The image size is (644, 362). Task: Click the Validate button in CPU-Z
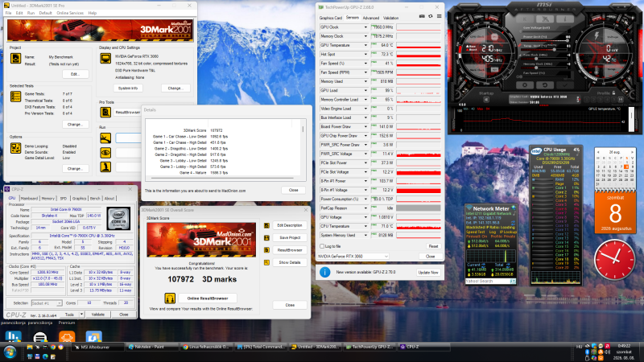pyautogui.click(x=97, y=315)
